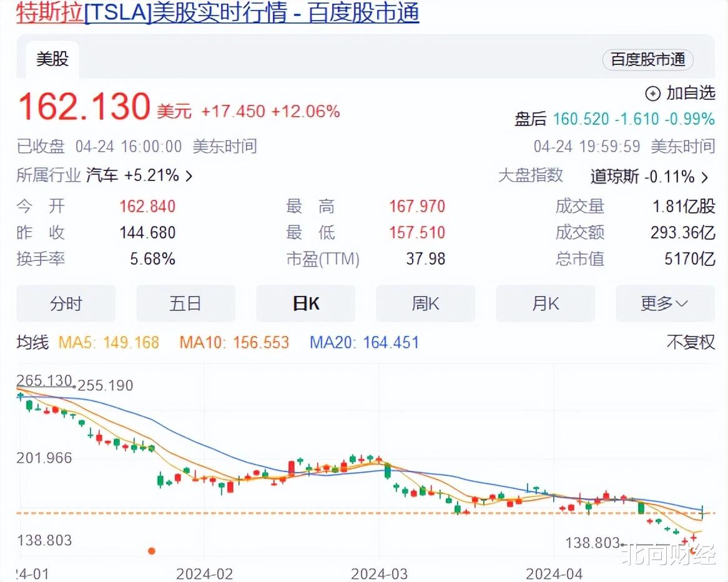
Task: Expand the 道琼斯 index chevron arrow
Action: 705,177
